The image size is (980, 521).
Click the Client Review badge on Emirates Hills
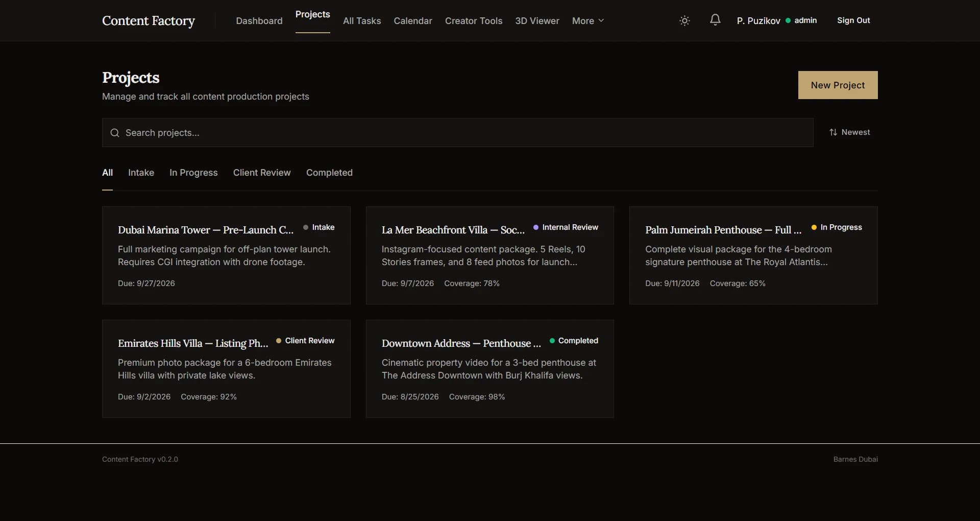[305, 341]
